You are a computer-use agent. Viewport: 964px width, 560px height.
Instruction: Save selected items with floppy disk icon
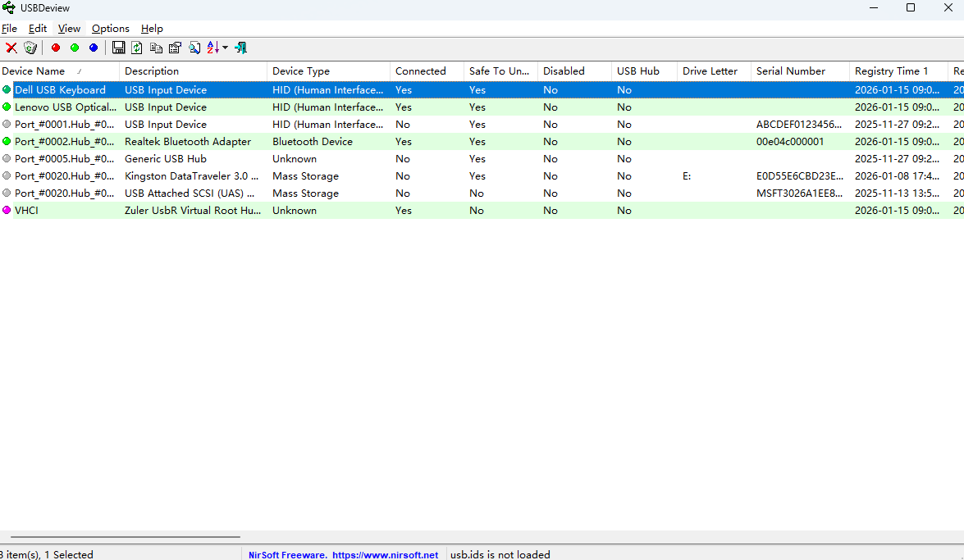(x=119, y=48)
